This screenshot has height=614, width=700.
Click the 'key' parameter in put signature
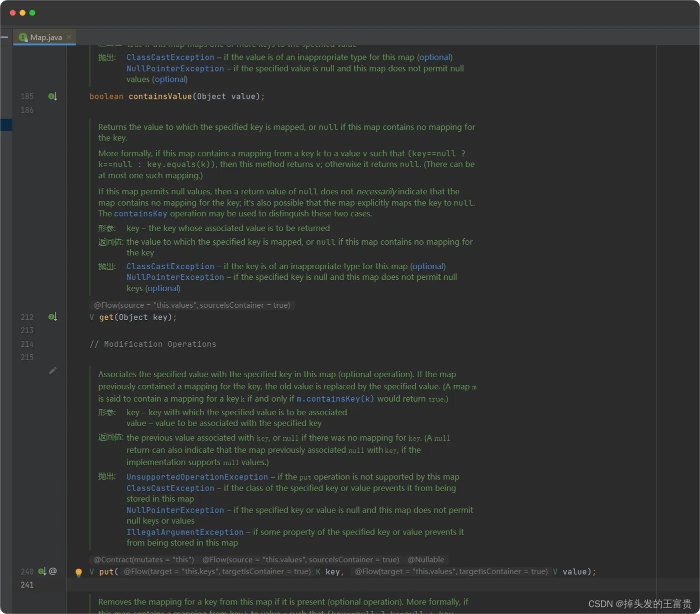point(332,572)
